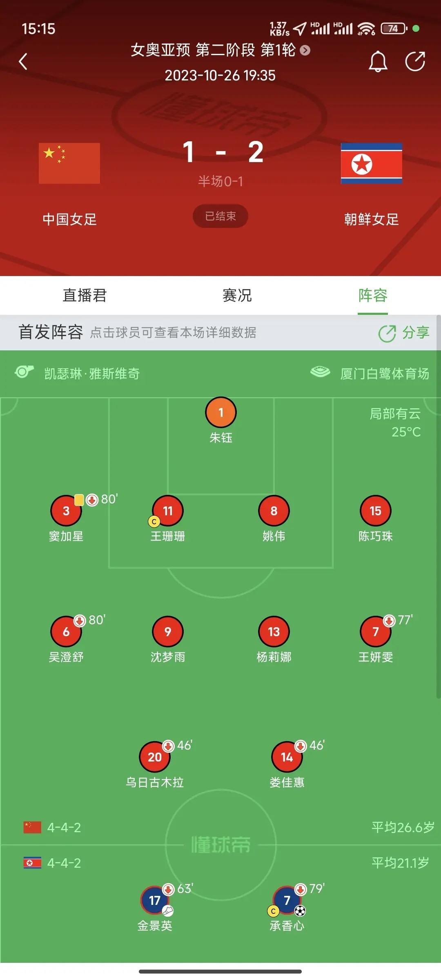Tap player number 20 乌日古木拉
Image resolution: width=441 pixels, height=980 pixels.
[155, 757]
